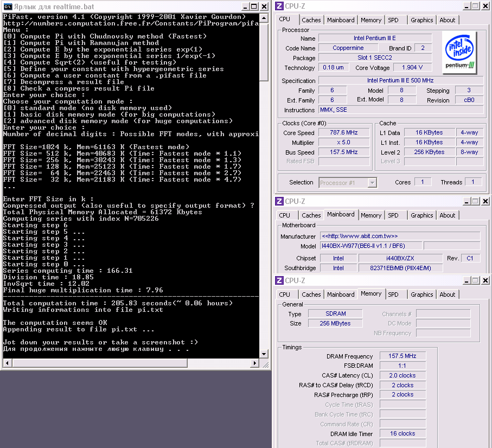Click the Z icon of the middle CPU-Z window
The height and width of the screenshot is (448, 492).
click(279, 201)
